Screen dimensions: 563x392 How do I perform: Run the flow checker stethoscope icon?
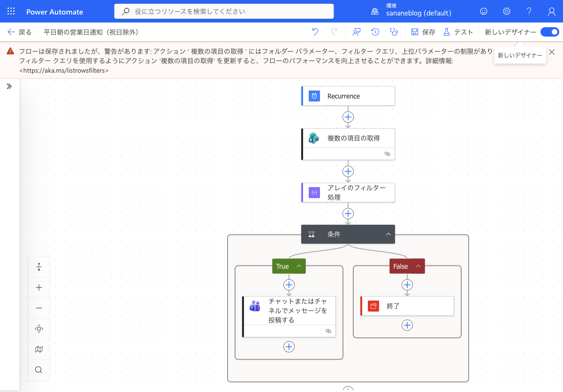tap(394, 32)
